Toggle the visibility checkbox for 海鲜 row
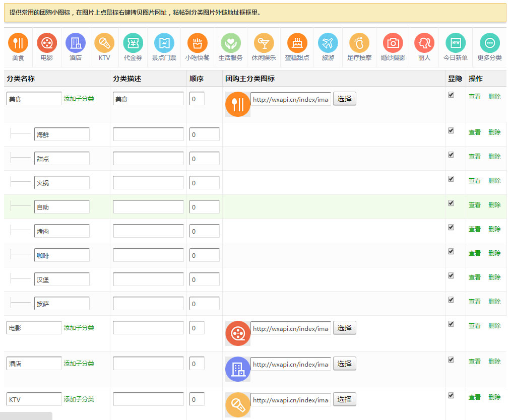 point(451,130)
